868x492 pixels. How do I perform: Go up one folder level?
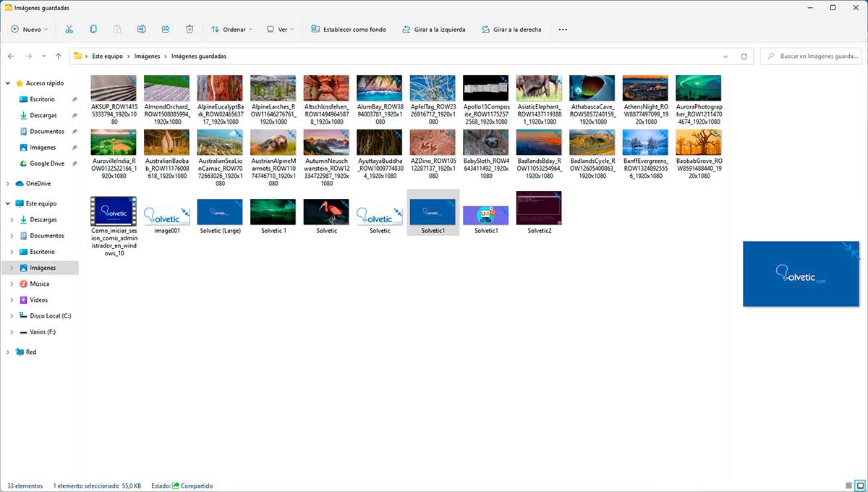coord(59,56)
